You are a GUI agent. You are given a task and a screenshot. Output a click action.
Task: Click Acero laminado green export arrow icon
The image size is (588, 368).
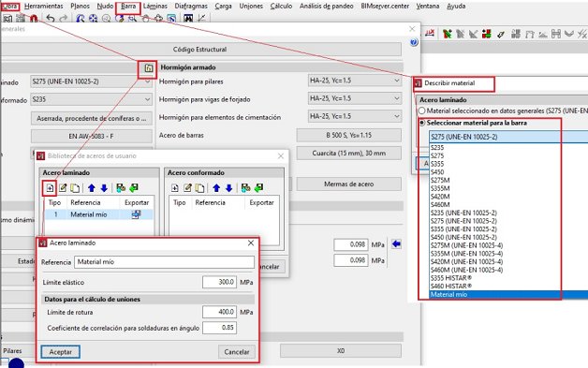pos(134,188)
